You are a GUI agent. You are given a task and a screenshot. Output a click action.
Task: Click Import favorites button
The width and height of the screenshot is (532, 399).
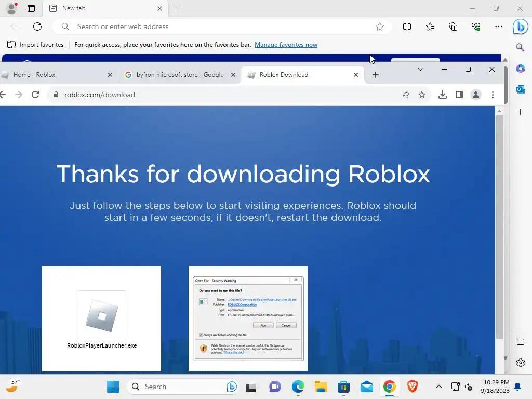(35, 45)
